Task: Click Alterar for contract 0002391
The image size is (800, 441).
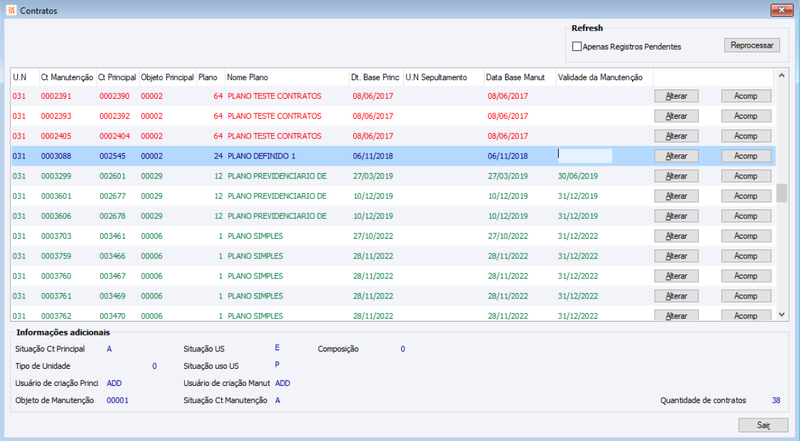Action: pos(676,96)
